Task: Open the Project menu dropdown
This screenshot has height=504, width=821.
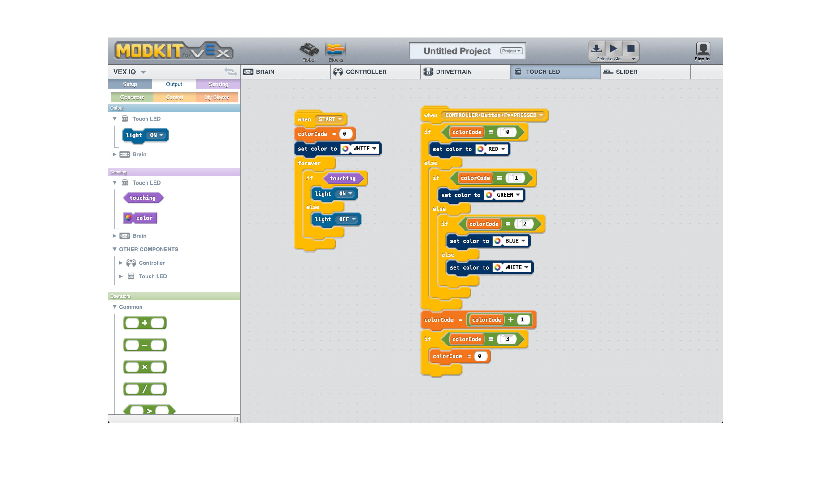Action: (511, 51)
